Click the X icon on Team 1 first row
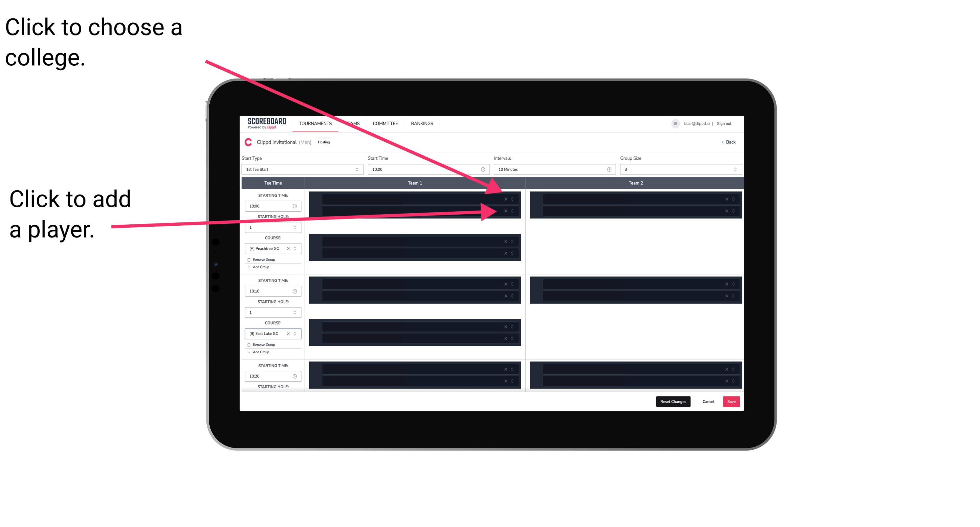 point(505,198)
